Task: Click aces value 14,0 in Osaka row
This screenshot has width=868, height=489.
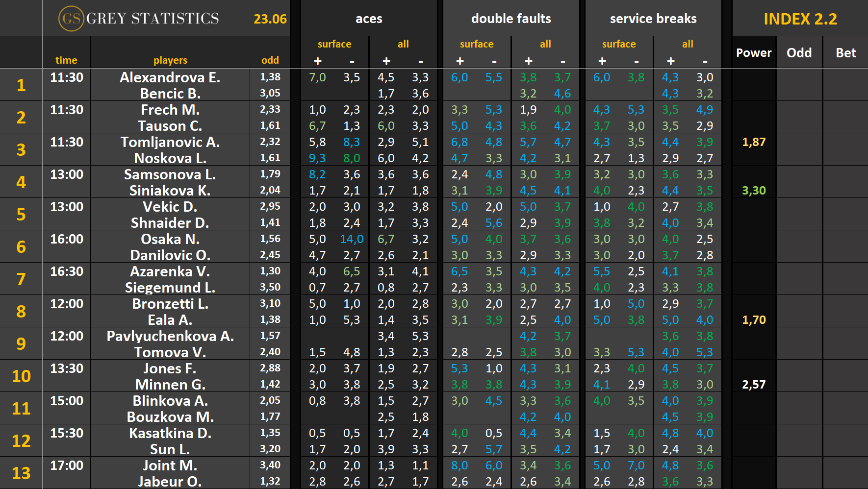Action: (x=352, y=239)
